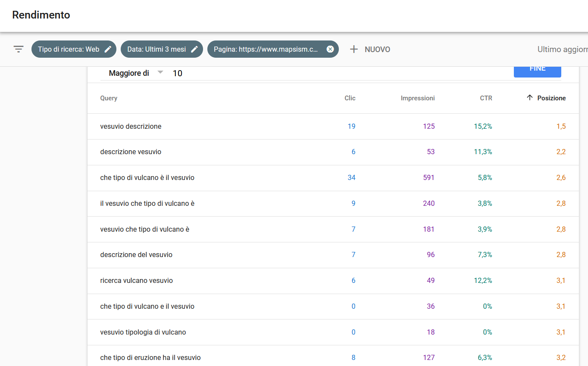
Task: Click the clicks value 34
Action: [x=352, y=177]
